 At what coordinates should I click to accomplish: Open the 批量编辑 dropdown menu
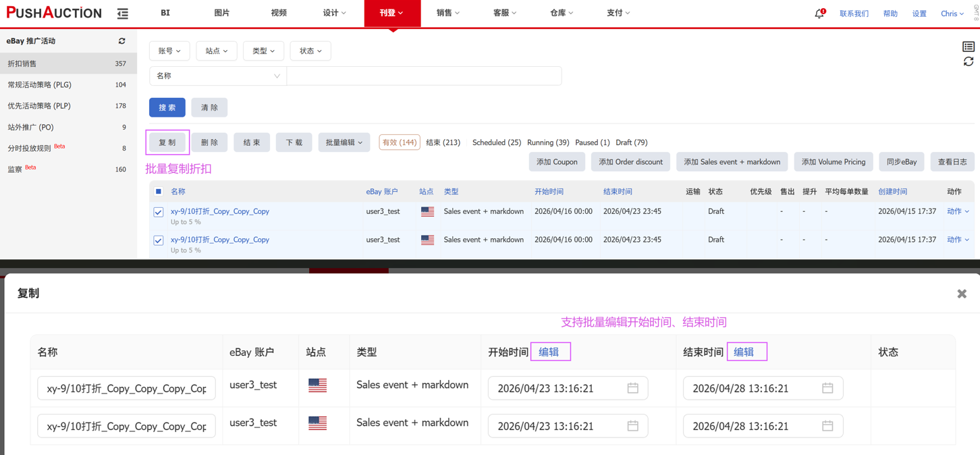click(344, 142)
